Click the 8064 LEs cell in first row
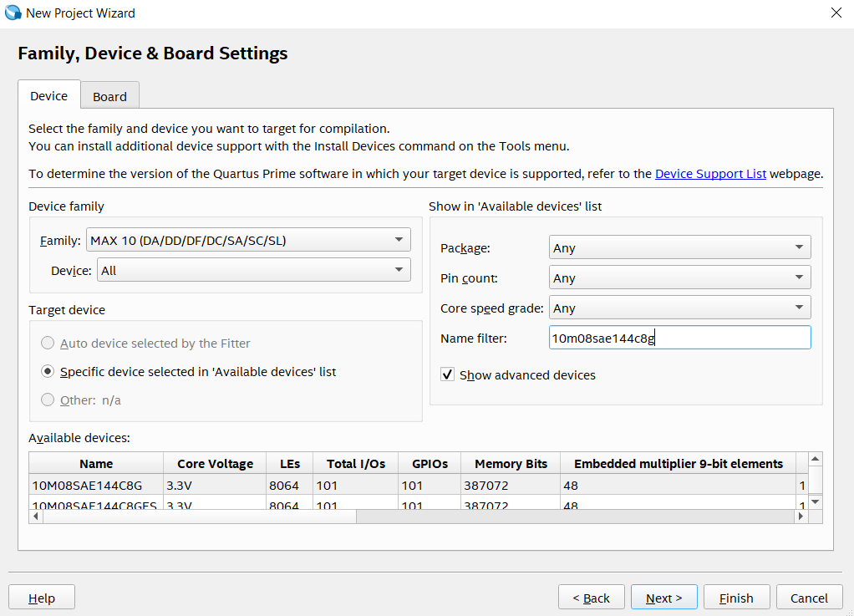The height and width of the screenshot is (616, 854). [290, 485]
